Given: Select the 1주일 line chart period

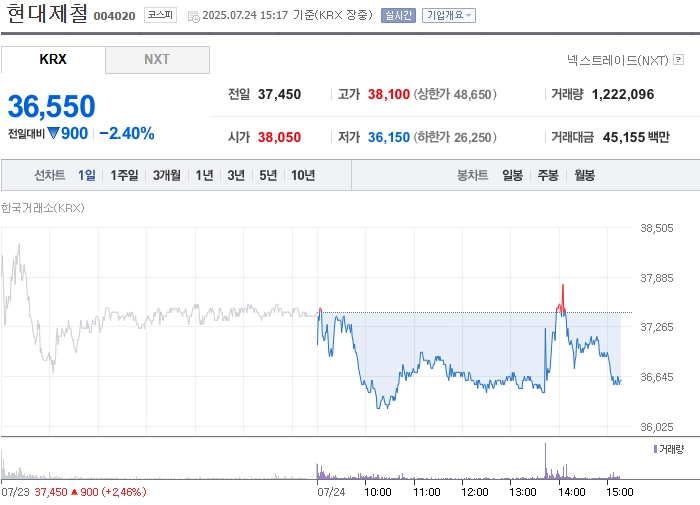Looking at the screenshot, I should (124, 175).
